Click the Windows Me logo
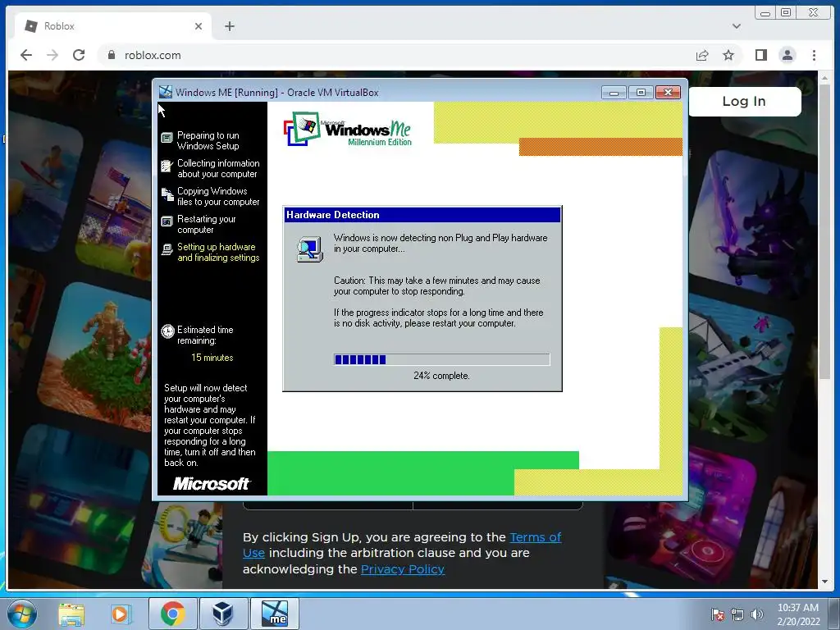This screenshot has width=840, height=630. (x=348, y=129)
